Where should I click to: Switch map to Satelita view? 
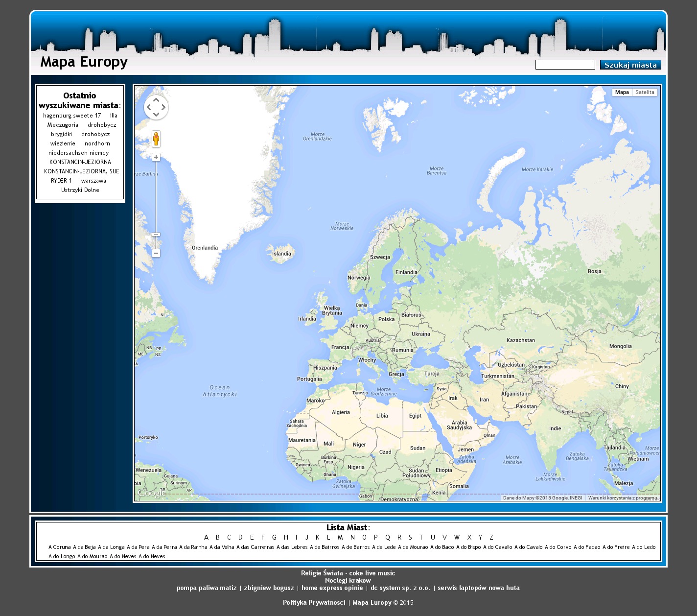point(645,92)
